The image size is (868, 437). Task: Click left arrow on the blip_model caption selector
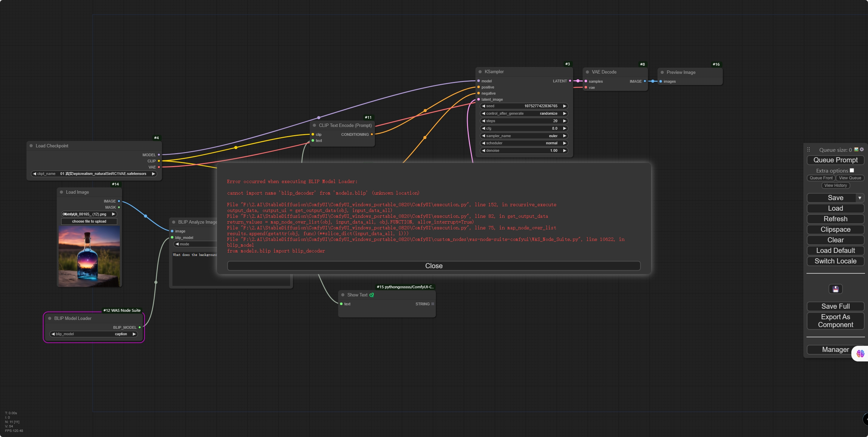point(53,334)
